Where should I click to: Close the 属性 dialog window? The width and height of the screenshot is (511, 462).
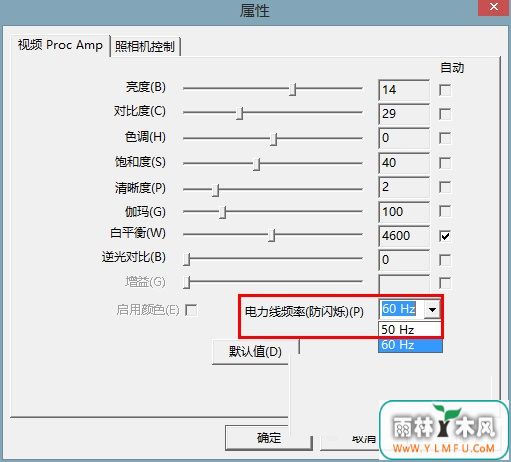point(494,7)
